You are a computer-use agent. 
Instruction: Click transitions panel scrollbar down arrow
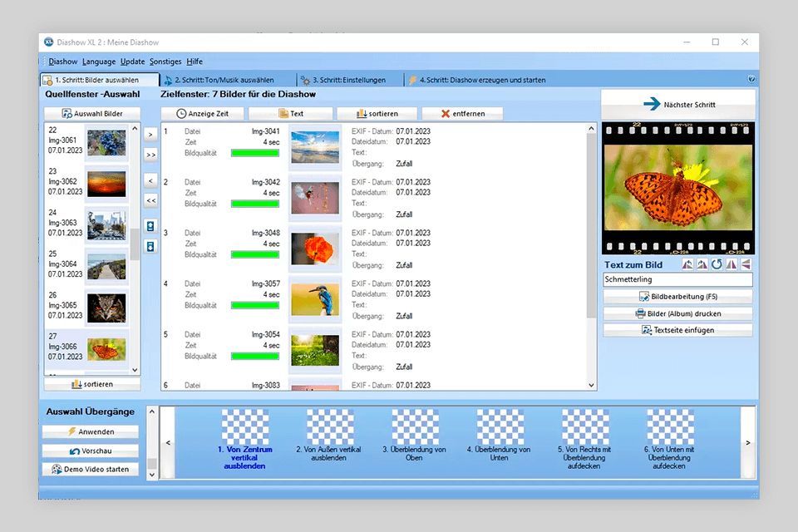[151, 474]
